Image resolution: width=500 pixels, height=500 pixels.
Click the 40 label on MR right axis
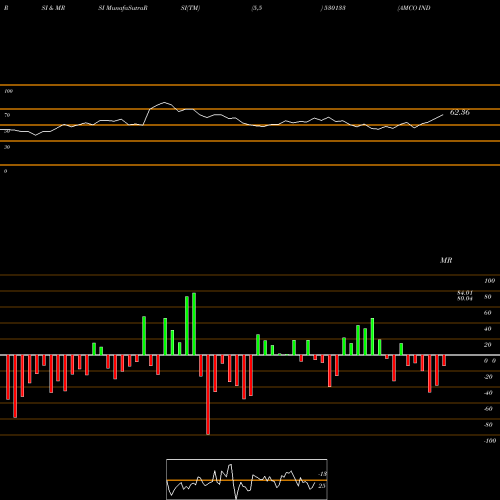coord(487,329)
